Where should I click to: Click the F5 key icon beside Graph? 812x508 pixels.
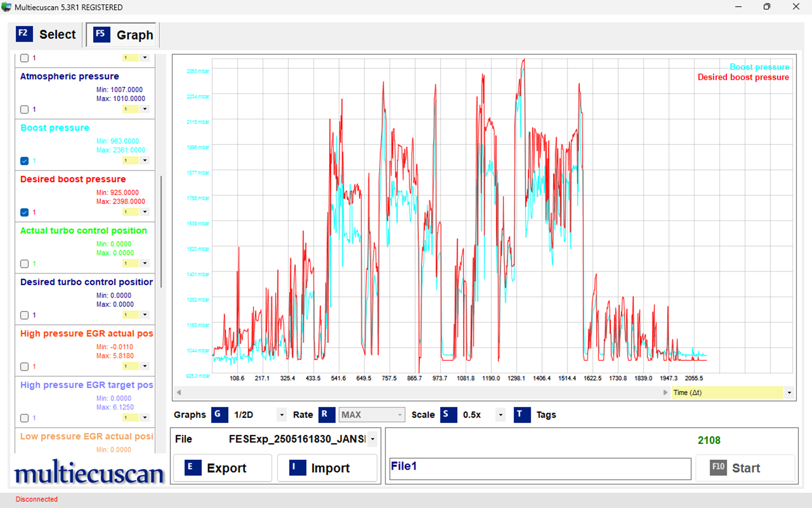point(101,35)
